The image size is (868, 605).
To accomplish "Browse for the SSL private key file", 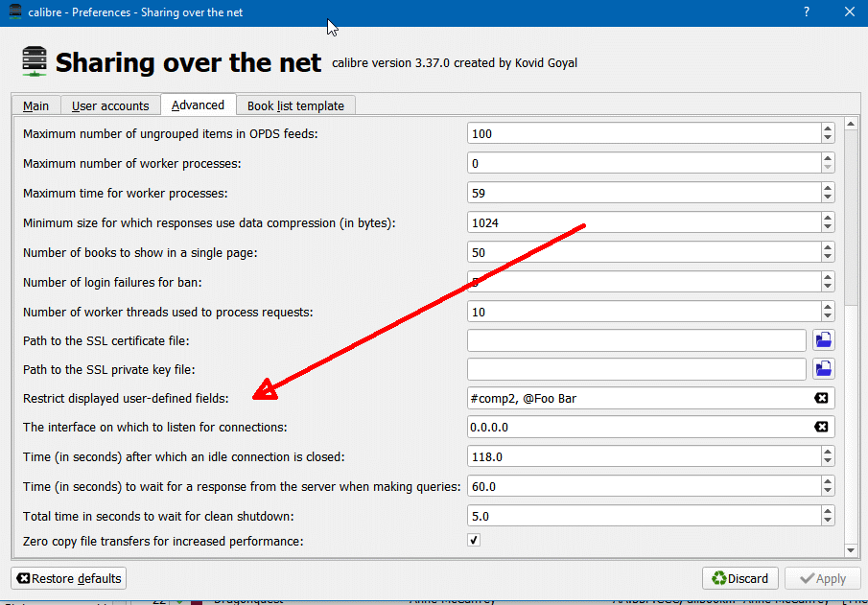I will pos(823,368).
